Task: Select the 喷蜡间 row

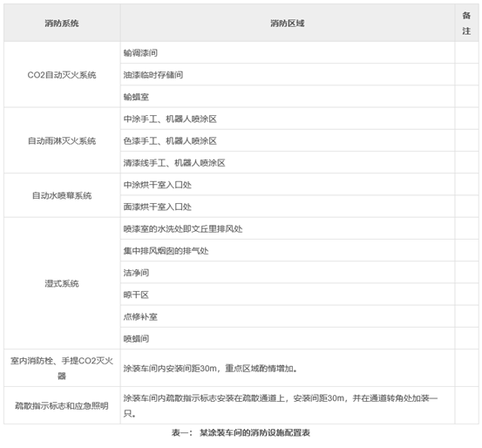Action: pos(288,338)
